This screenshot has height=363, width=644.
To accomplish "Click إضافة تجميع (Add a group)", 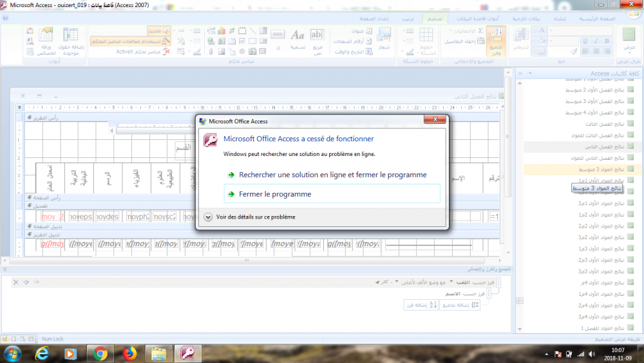I will (460, 305).
